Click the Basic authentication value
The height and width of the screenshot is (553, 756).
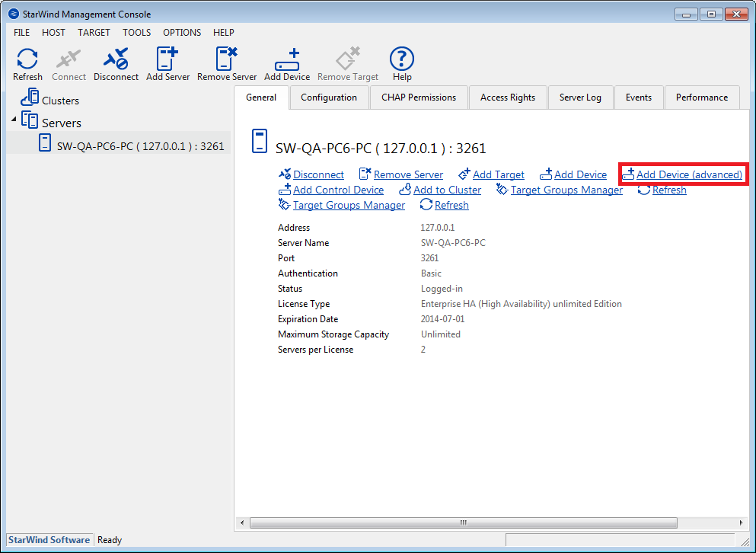pos(431,273)
